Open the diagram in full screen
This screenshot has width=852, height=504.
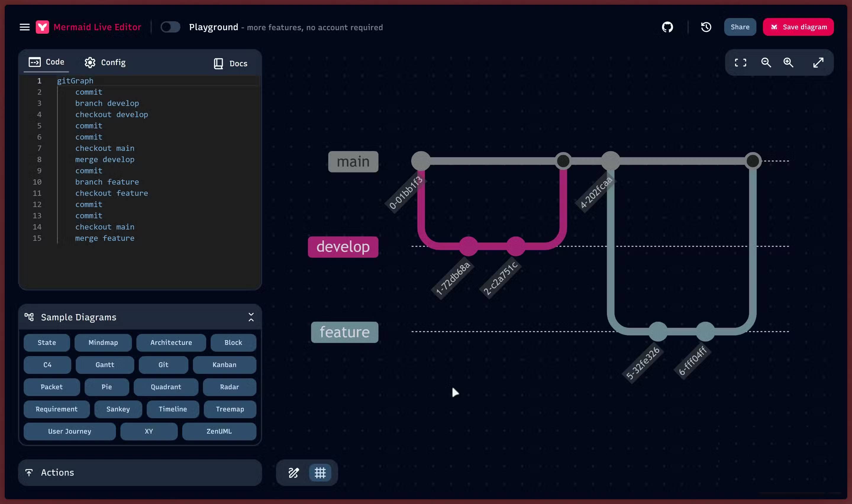point(818,62)
